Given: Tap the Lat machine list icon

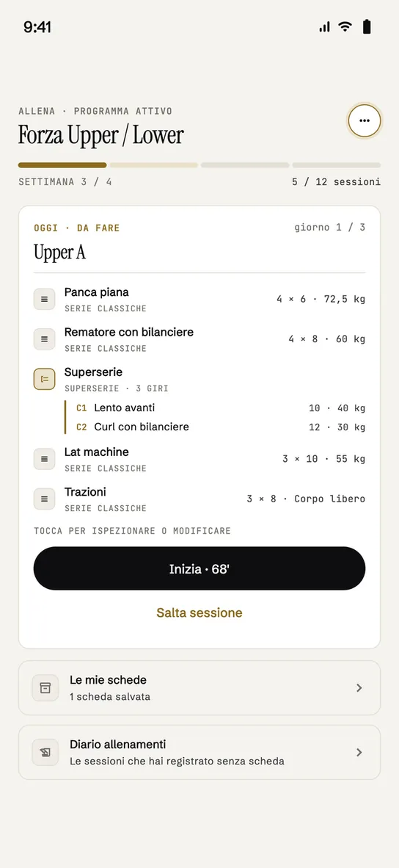Looking at the screenshot, I should click(44, 458).
